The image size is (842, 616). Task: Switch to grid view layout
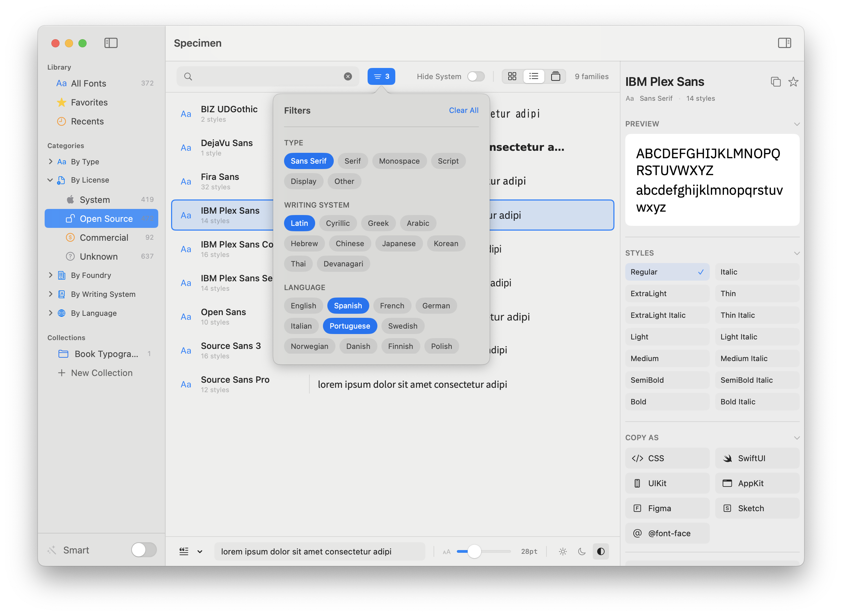tap(512, 76)
